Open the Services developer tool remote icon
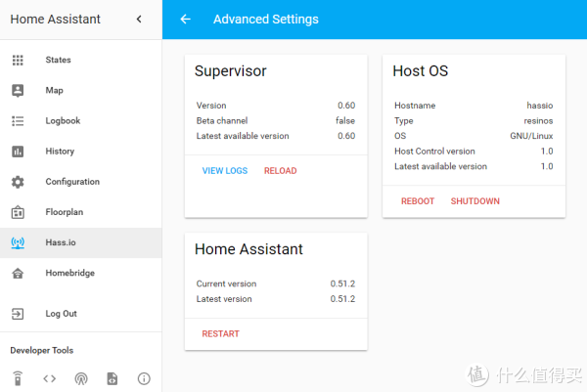 [x=18, y=378]
